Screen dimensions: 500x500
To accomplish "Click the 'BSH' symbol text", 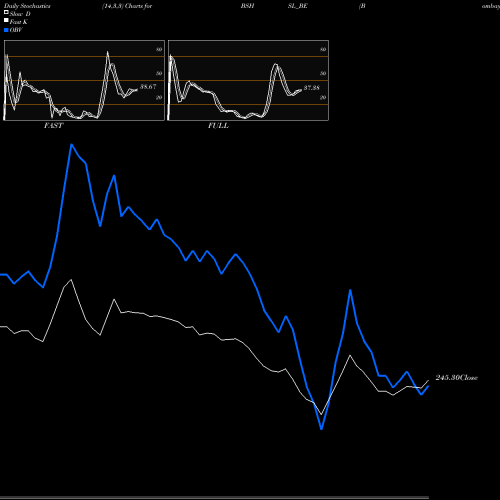I will click(x=247, y=6).
